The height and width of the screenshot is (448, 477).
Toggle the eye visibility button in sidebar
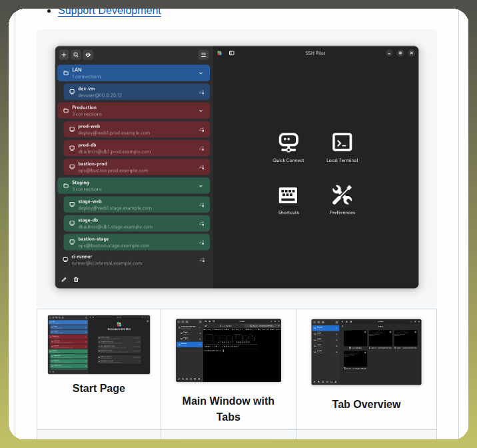coord(88,55)
